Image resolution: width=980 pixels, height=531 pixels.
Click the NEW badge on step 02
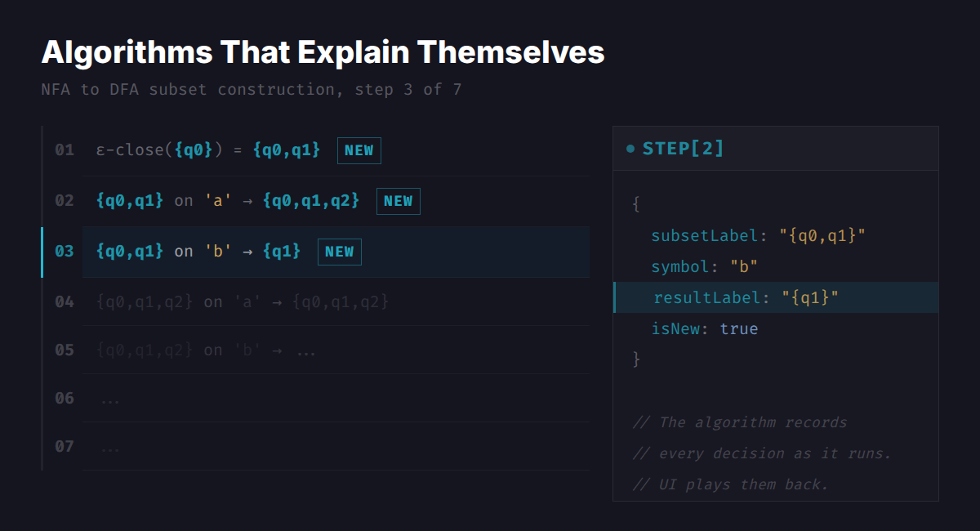click(398, 201)
